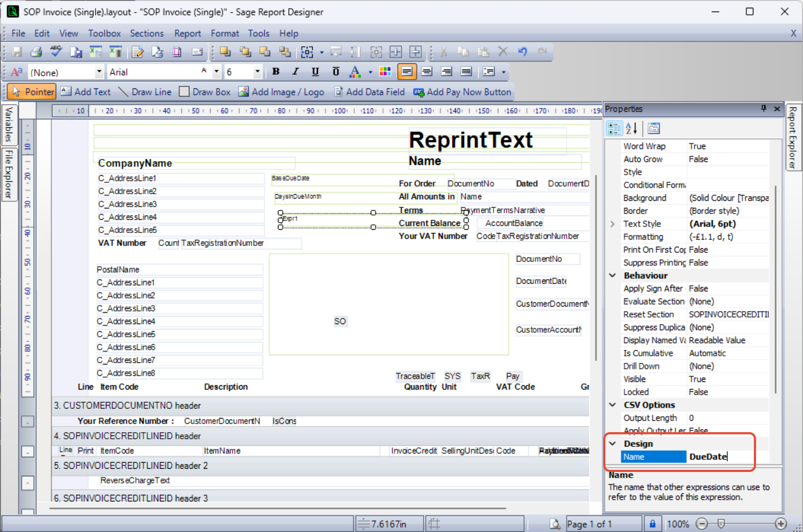Click Add Pay Now Button
This screenshot has height=532, width=803.
[x=462, y=92]
